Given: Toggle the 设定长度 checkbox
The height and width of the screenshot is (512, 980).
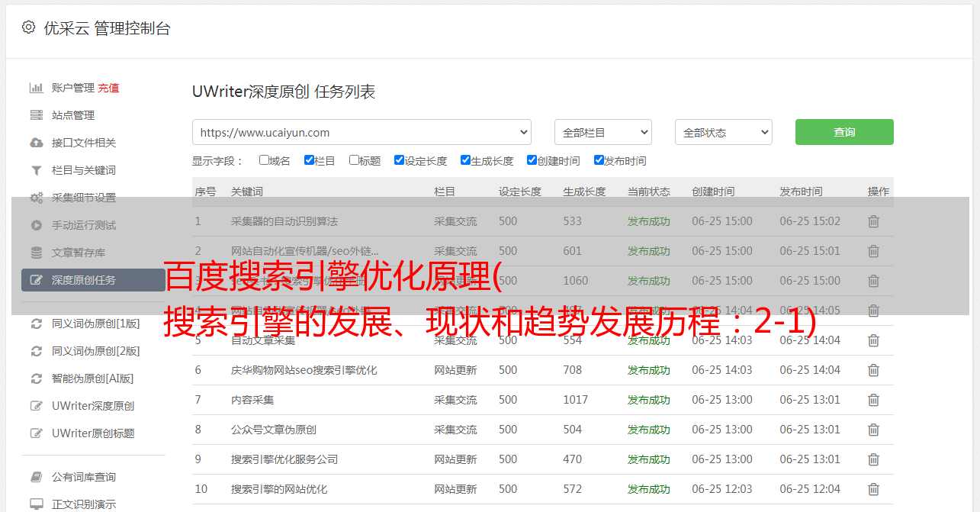Looking at the screenshot, I should [399, 160].
